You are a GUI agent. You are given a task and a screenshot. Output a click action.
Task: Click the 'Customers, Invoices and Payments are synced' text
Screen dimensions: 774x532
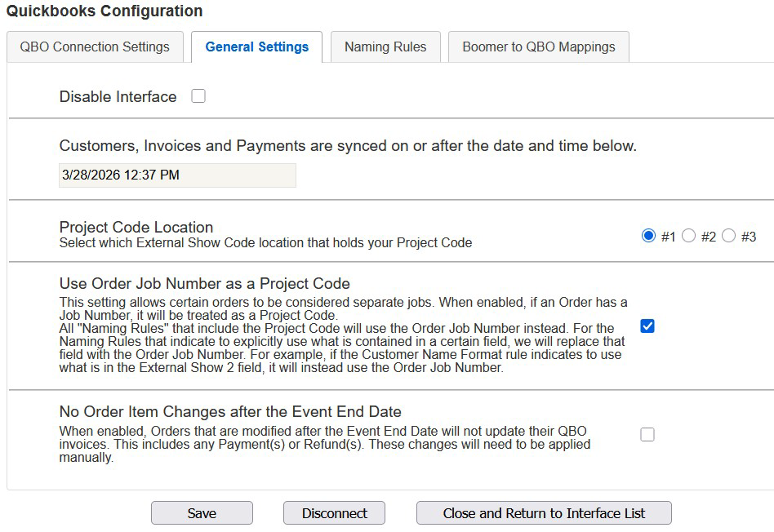pyautogui.click(x=348, y=146)
